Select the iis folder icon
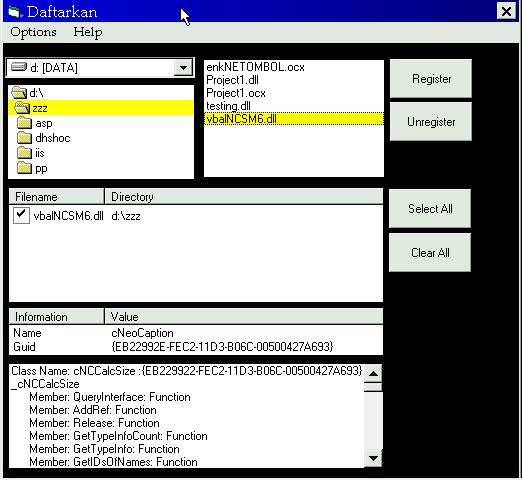Image resolution: width=522 pixels, height=480 pixels. 25,153
